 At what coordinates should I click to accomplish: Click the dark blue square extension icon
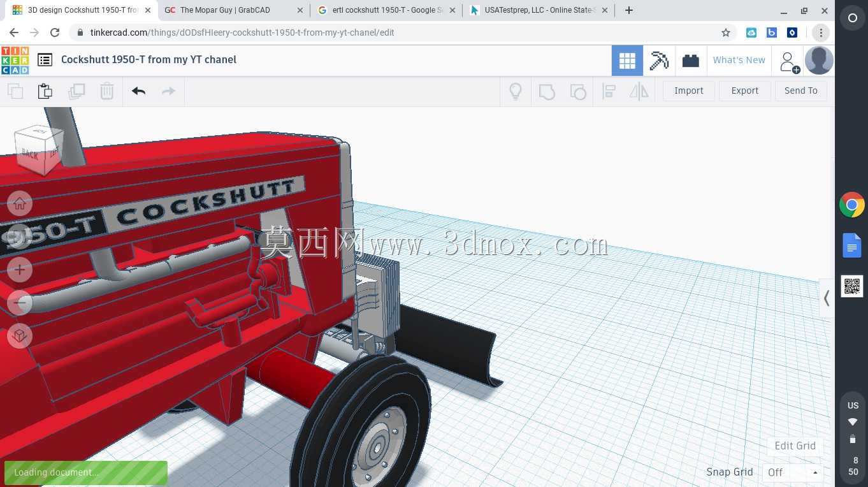[x=792, y=33]
